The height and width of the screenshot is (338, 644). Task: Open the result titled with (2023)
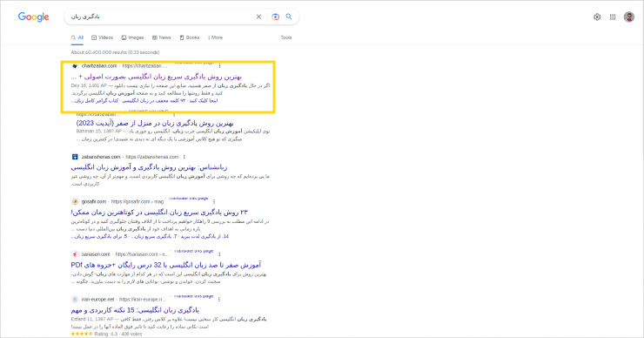[155, 123]
